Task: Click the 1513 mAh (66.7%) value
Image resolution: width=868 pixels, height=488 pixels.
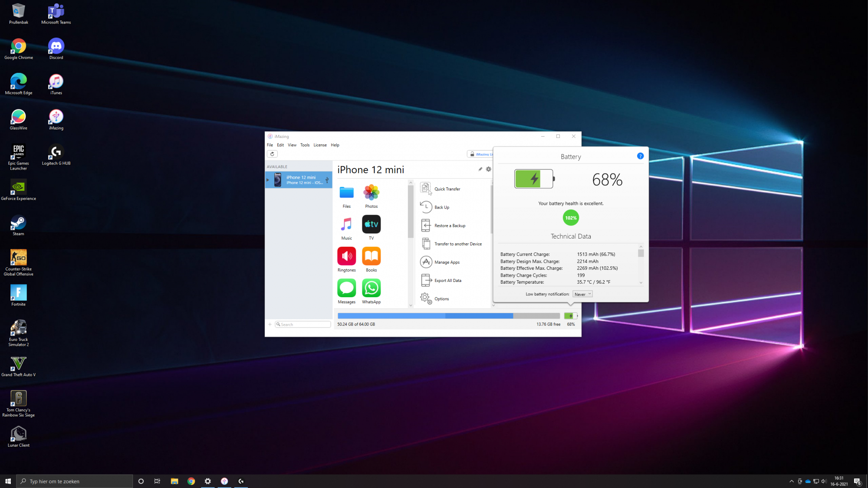Action: pos(596,254)
